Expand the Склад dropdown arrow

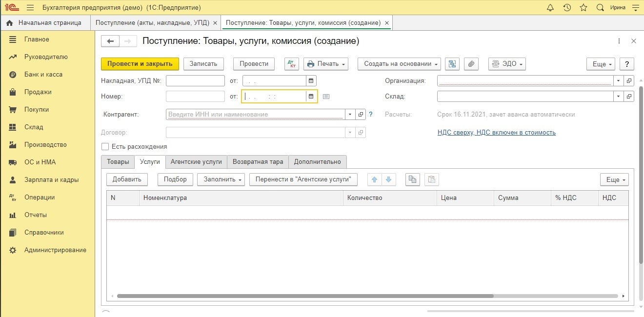pyautogui.click(x=619, y=97)
